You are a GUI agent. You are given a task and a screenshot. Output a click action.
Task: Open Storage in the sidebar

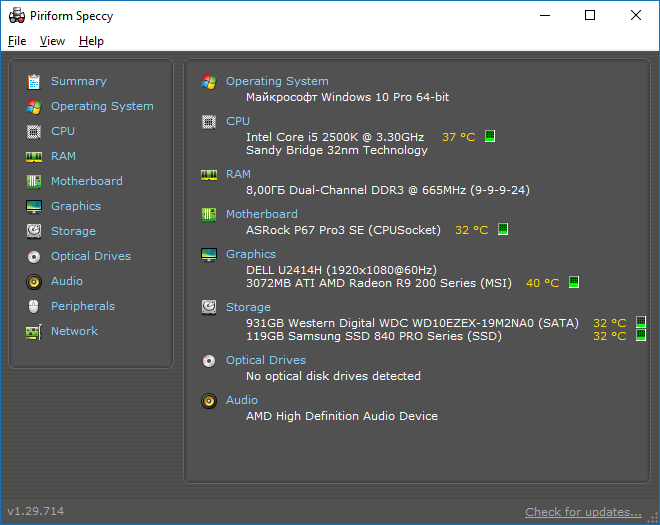[73, 231]
